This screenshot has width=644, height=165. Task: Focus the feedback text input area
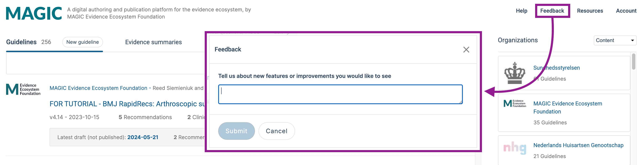tap(340, 94)
